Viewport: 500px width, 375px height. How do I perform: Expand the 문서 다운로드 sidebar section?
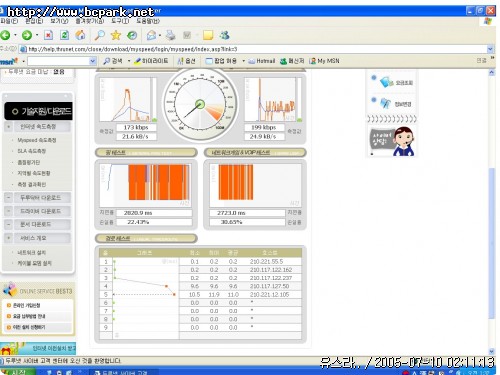point(9,224)
